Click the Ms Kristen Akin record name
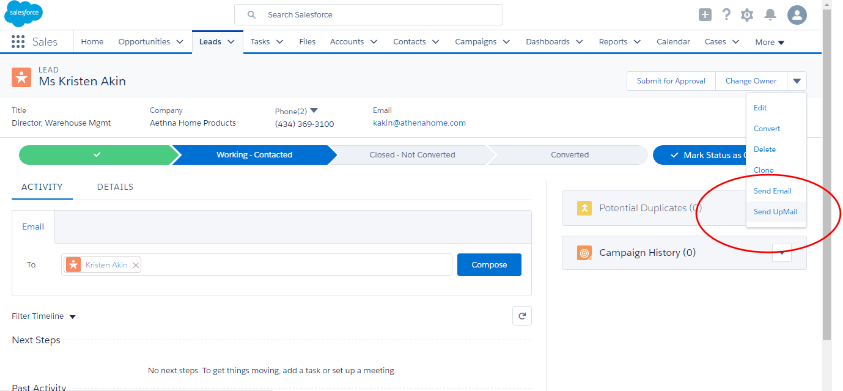This screenshot has width=843, height=391. [82, 81]
